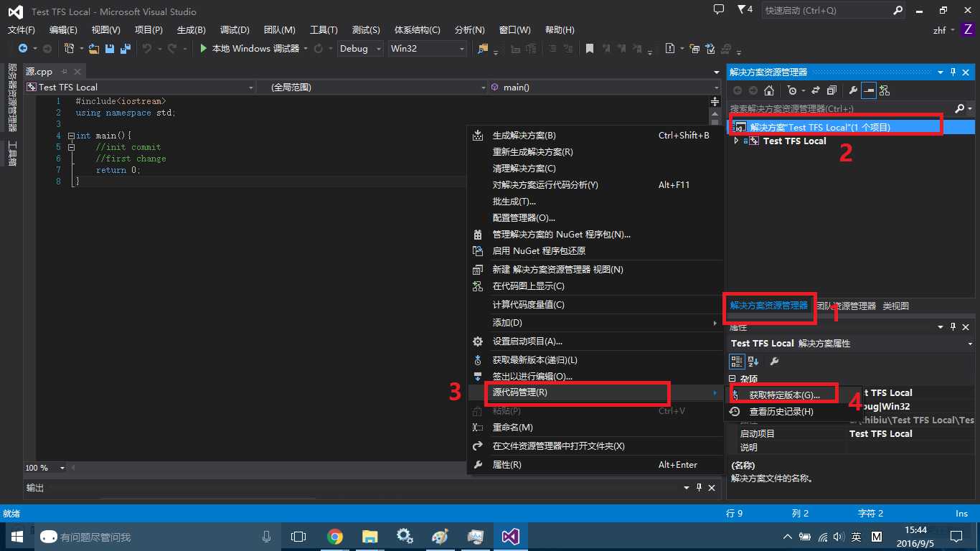Open File Explorer from the taskbar

pyautogui.click(x=369, y=537)
